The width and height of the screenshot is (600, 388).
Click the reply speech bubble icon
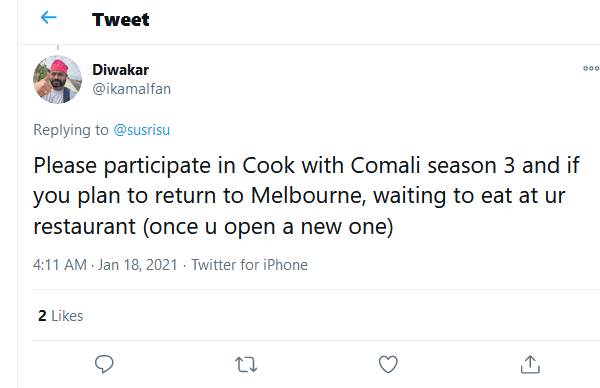(104, 364)
